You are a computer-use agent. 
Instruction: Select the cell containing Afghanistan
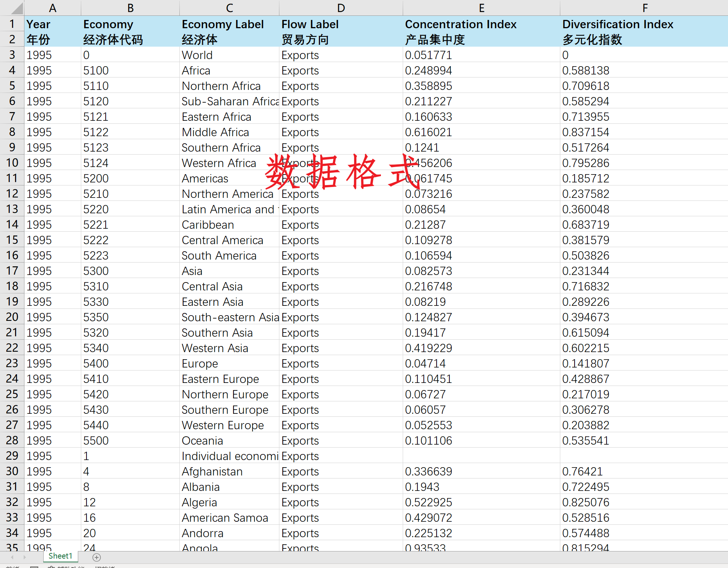212,472
